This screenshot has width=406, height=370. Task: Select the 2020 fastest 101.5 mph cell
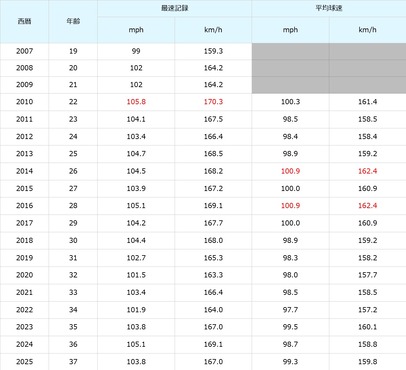136,275
